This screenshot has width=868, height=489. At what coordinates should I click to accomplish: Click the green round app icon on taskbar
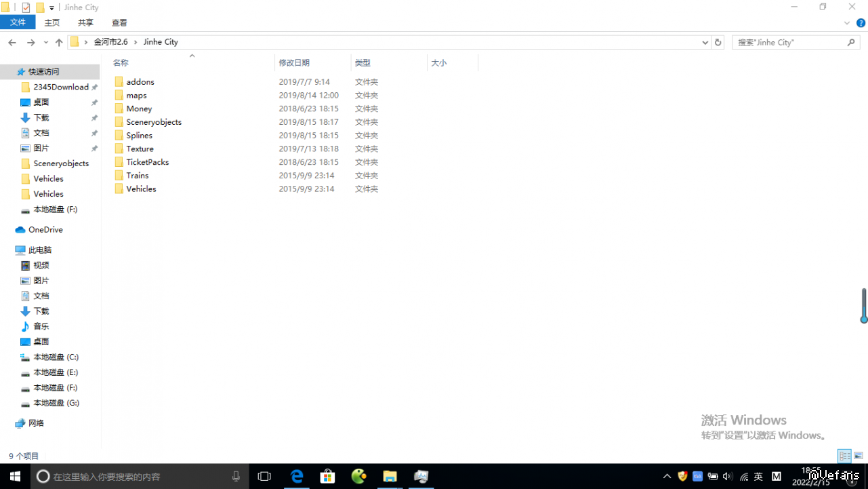359,476
